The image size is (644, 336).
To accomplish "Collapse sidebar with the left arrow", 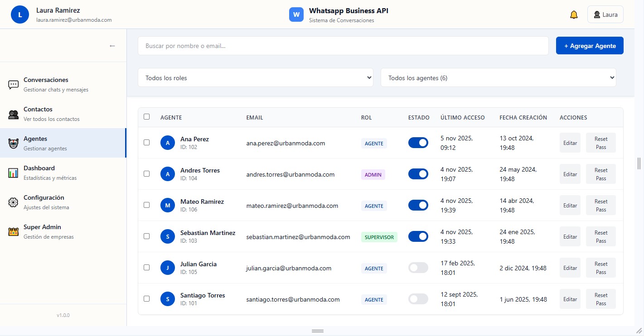I will [112, 46].
